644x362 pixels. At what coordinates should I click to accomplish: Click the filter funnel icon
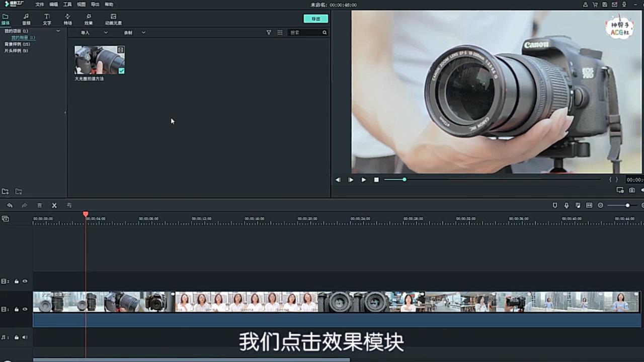[269, 33]
